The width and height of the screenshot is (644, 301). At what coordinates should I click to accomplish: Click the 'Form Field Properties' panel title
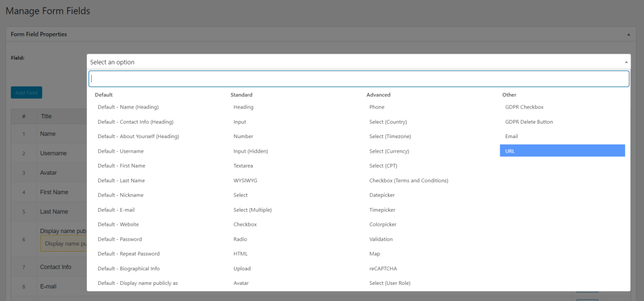[39, 34]
